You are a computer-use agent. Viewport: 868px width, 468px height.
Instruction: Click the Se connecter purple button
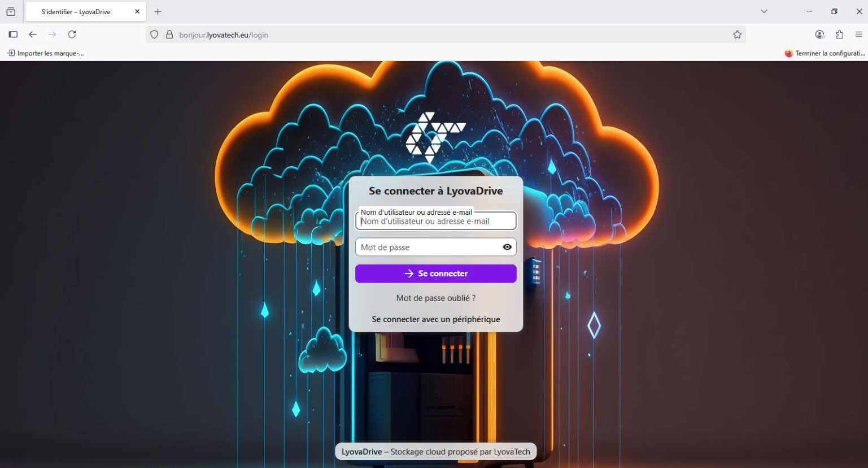click(435, 274)
